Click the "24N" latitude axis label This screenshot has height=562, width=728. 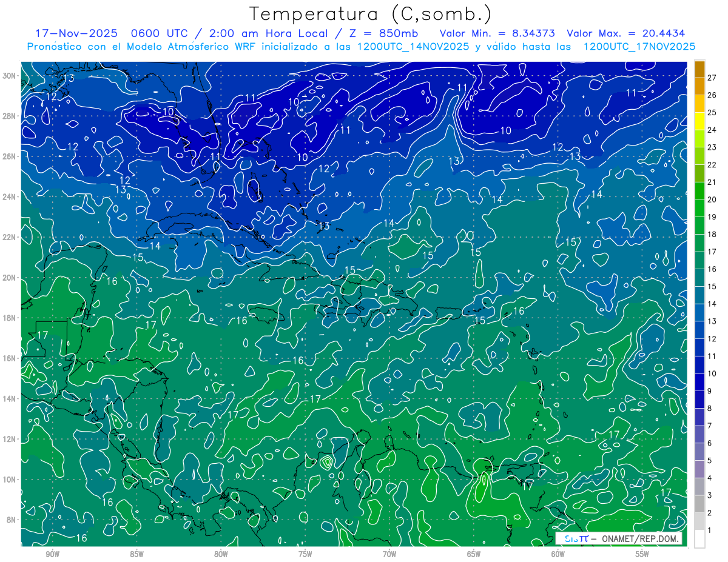tap(10, 197)
